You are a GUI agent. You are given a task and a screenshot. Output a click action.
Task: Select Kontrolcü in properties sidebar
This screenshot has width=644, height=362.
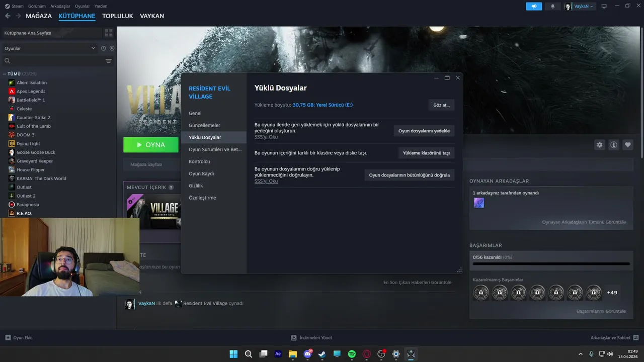click(x=214, y=161)
